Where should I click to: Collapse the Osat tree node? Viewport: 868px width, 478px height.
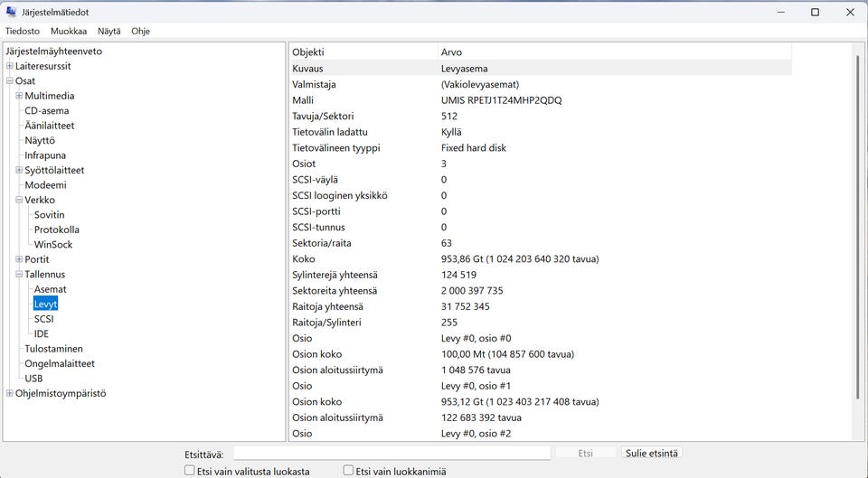tap(9, 80)
